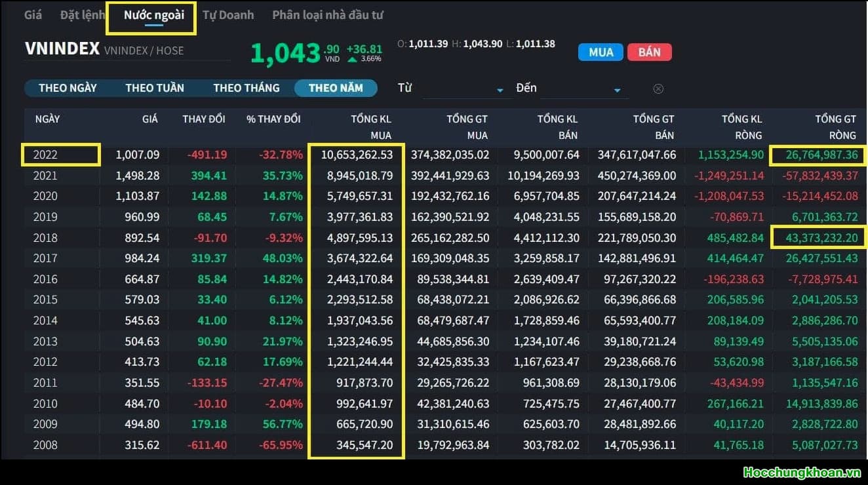Open Phân loại nhà đầu tư tab
This screenshot has height=485, width=868.
click(327, 14)
